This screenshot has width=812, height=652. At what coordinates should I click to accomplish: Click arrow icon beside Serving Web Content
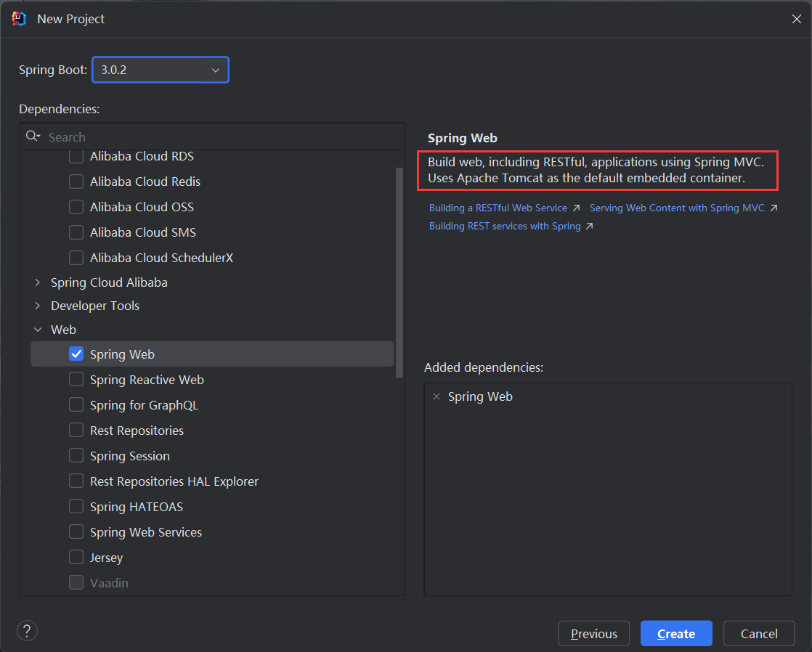click(774, 208)
